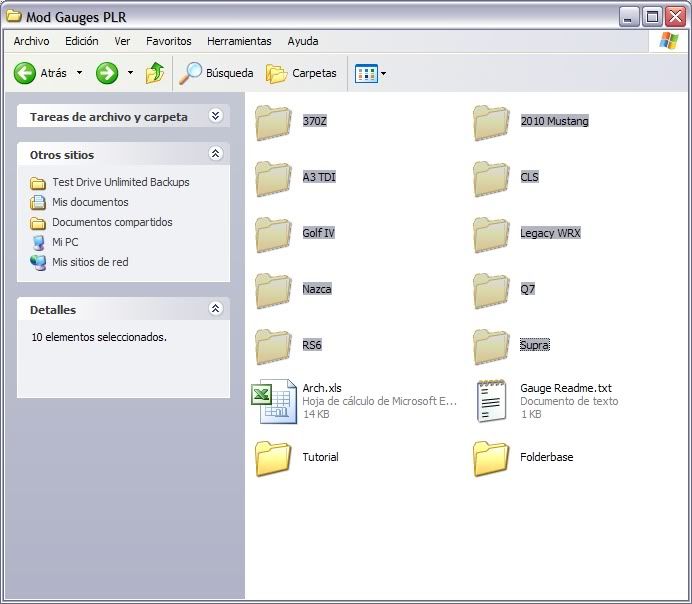Select the Tutorial folder icon
This screenshot has width=692, height=604.
point(273,458)
